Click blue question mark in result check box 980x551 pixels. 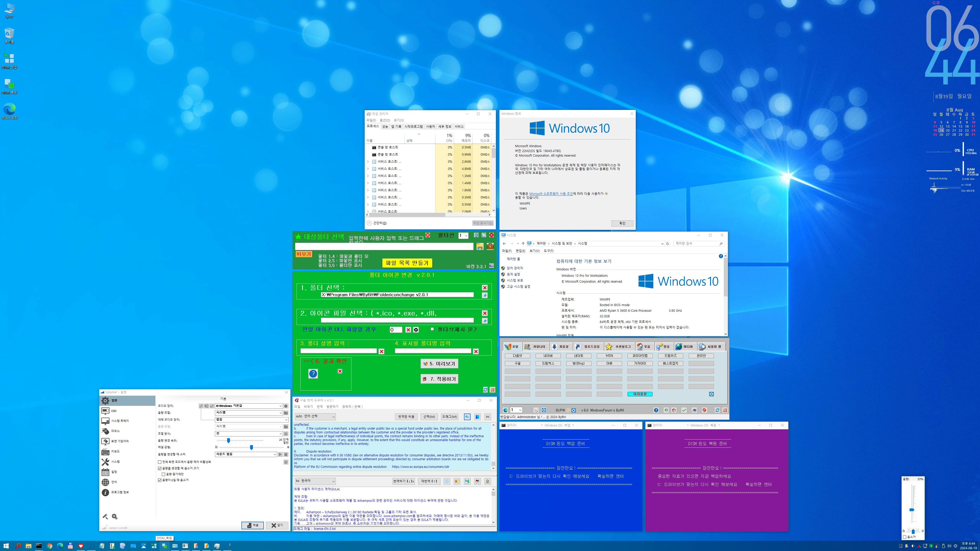313,373
